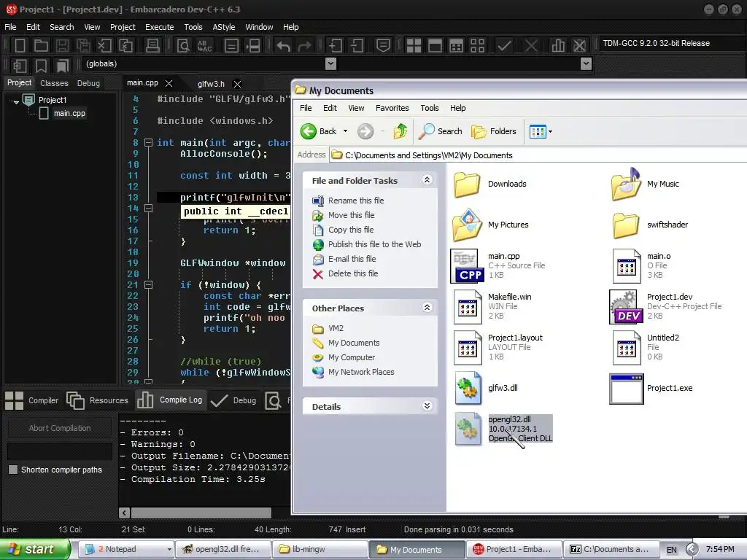Image resolution: width=747 pixels, height=560 pixels.
Task: Click the Compile four-squares icon
Action: [414, 46]
